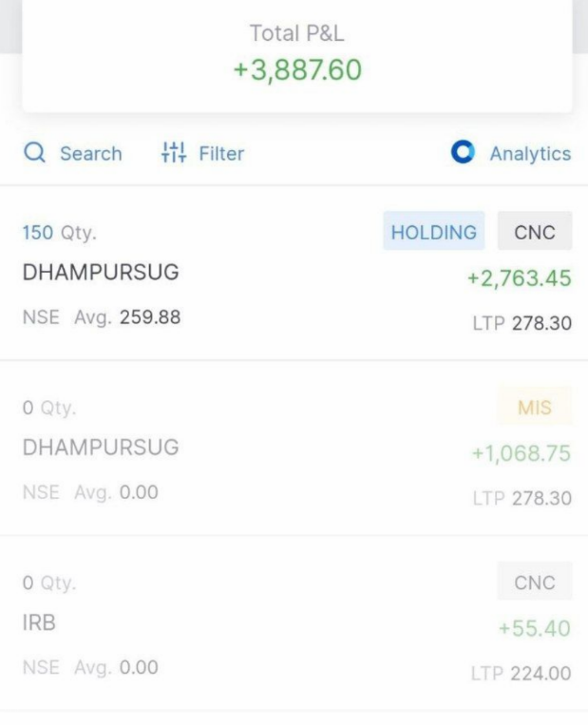Image resolution: width=588 pixels, height=725 pixels.
Task: Open the Analytics link
Action: [530, 154]
